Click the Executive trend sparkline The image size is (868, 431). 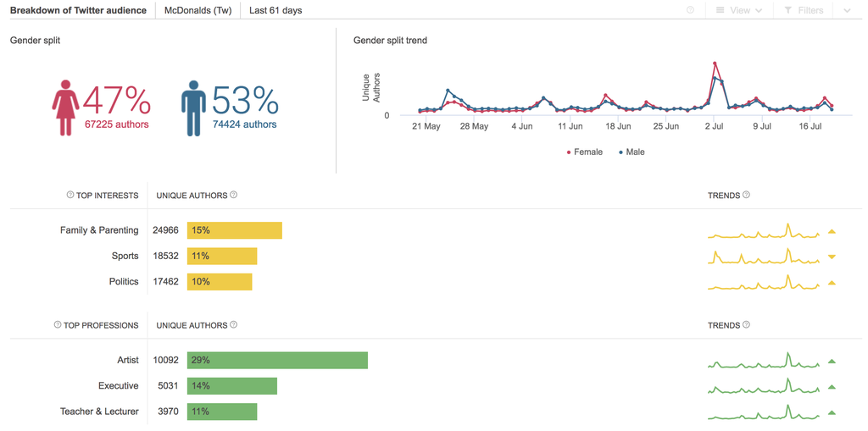[x=764, y=387]
